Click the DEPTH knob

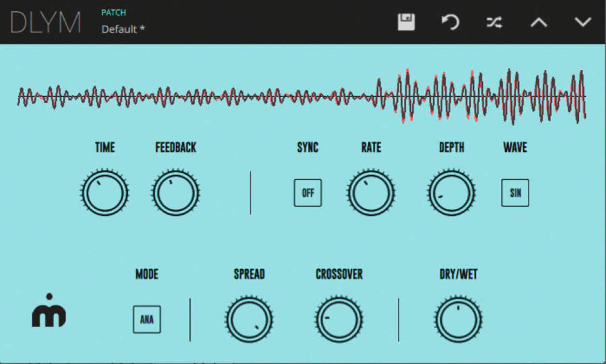click(451, 192)
